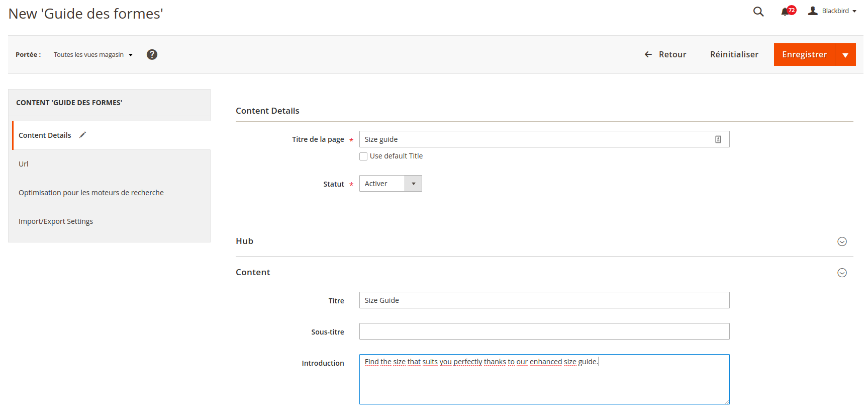Open the Portée store view switcher
868x412 pixels.
pyautogui.click(x=93, y=55)
